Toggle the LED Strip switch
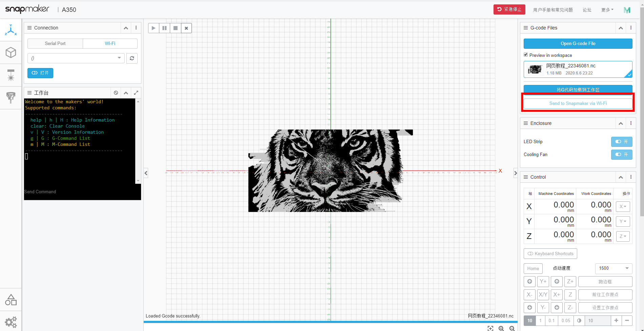The image size is (644, 331). coord(622,142)
